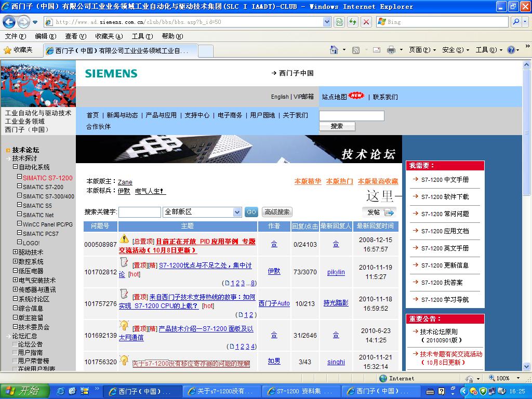The image size is (532, 399).
Task: Open the recent pages dropdown arrow
Action: click(35, 22)
